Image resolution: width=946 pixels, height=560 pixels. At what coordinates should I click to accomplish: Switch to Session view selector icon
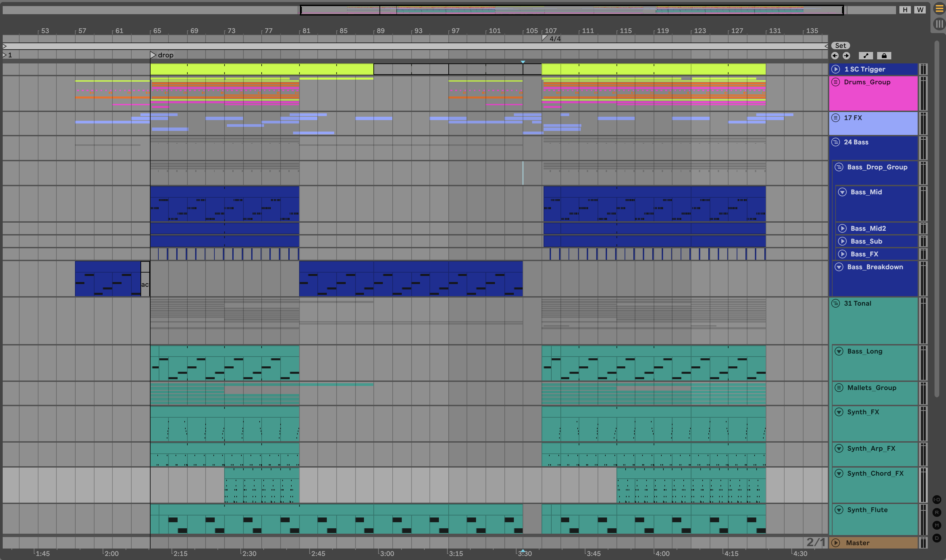939,25
